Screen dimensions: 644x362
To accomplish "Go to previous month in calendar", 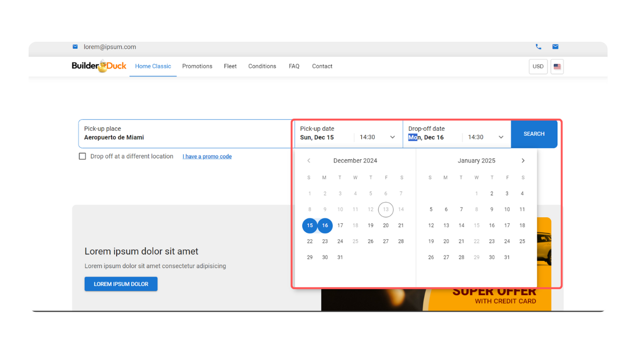I will tap(309, 161).
